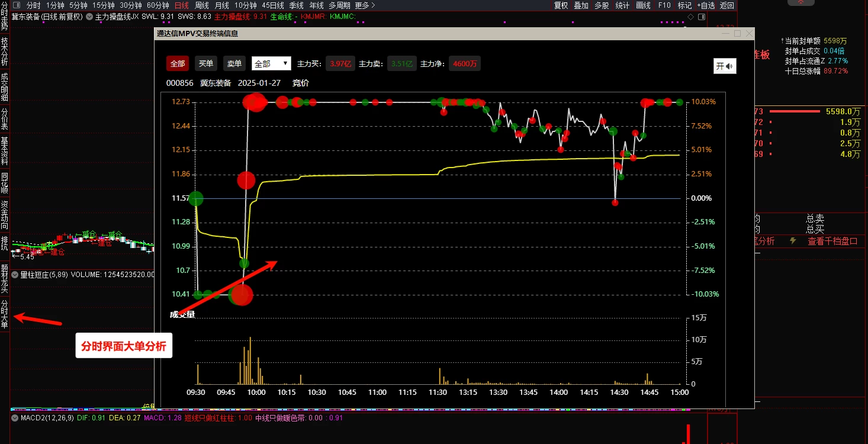
Task: Toggle the side panel icon beside the diamond
Action: pyautogui.click(x=701, y=17)
